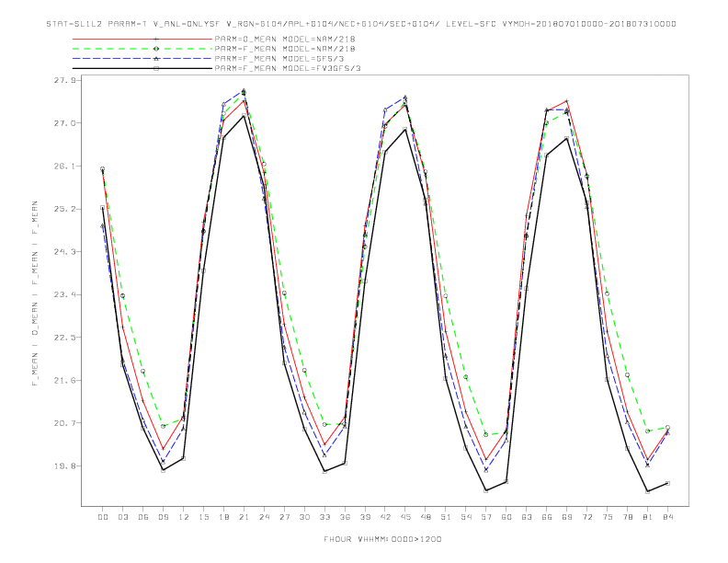
Task: Click x-axis forecast hour label 09
Action: 163,517
